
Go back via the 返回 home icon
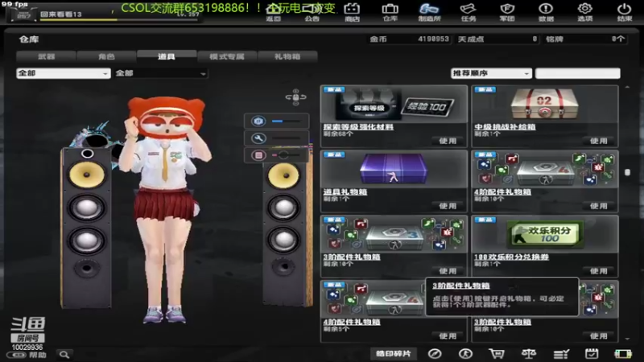click(x=273, y=12)
